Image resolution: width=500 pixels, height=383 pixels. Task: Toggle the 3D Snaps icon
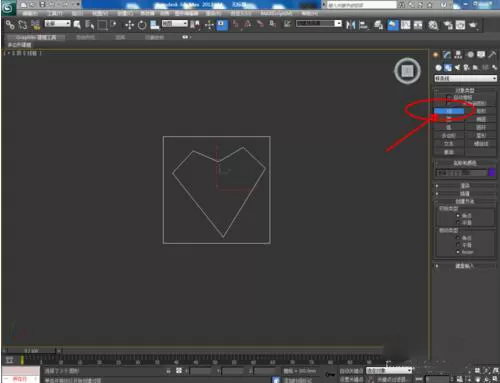pyautogui.click(x=236, y=24)
